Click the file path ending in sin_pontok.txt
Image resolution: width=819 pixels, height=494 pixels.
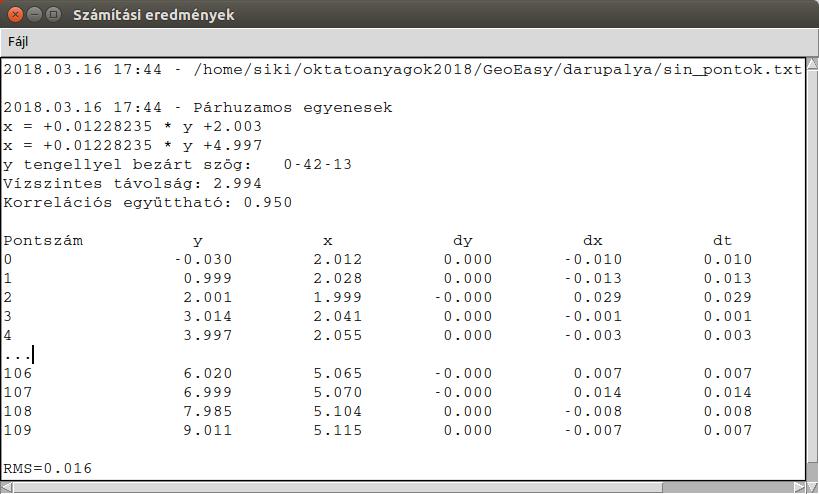coord(497,69)
